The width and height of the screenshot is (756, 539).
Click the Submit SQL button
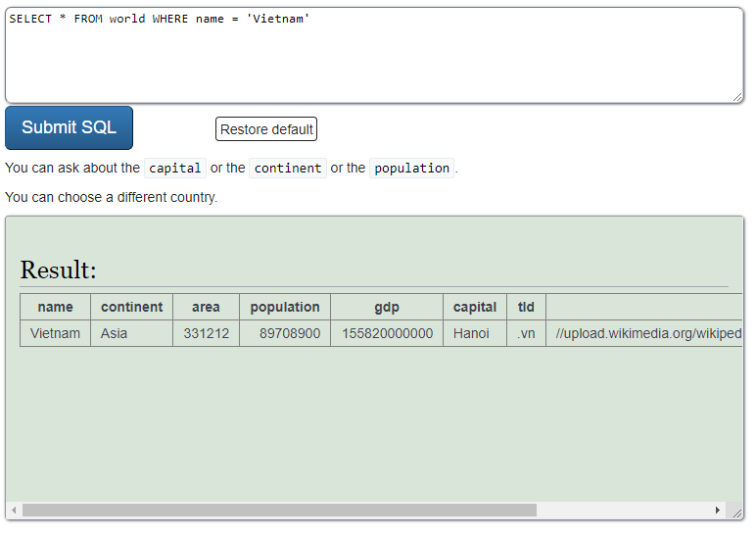69,127
